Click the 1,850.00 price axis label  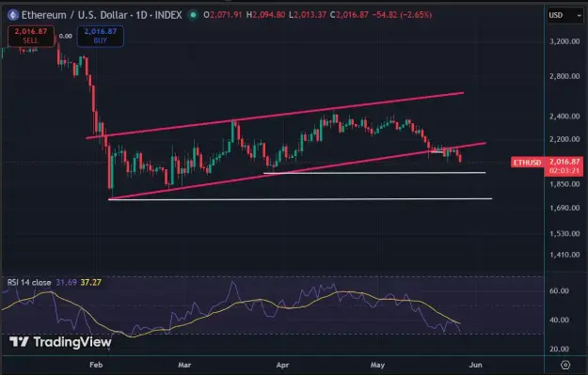(564, 184)
